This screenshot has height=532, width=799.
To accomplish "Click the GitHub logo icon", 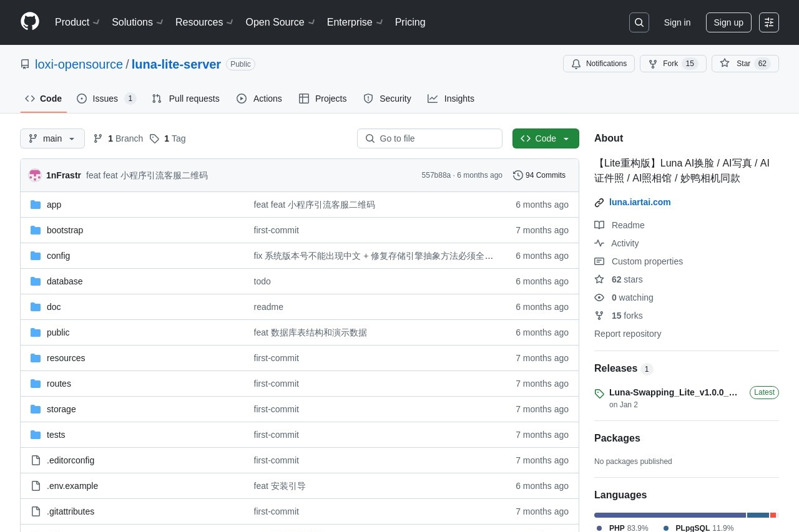I will [x=30, y=22].
